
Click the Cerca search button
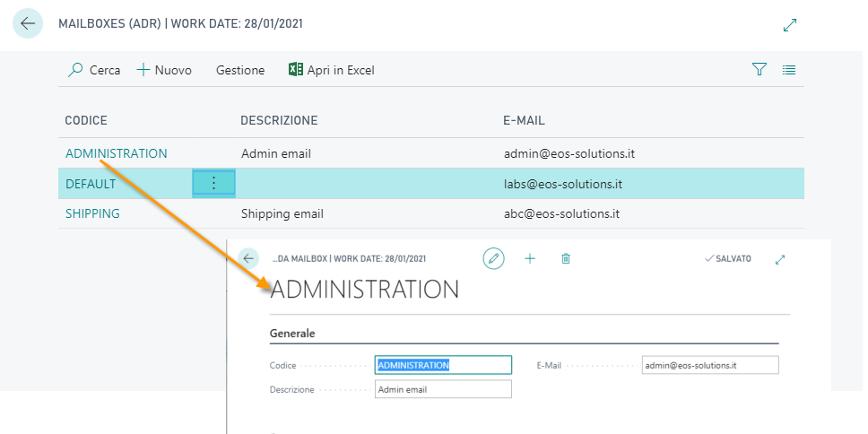pyautogui.click(x=94, y=70)
